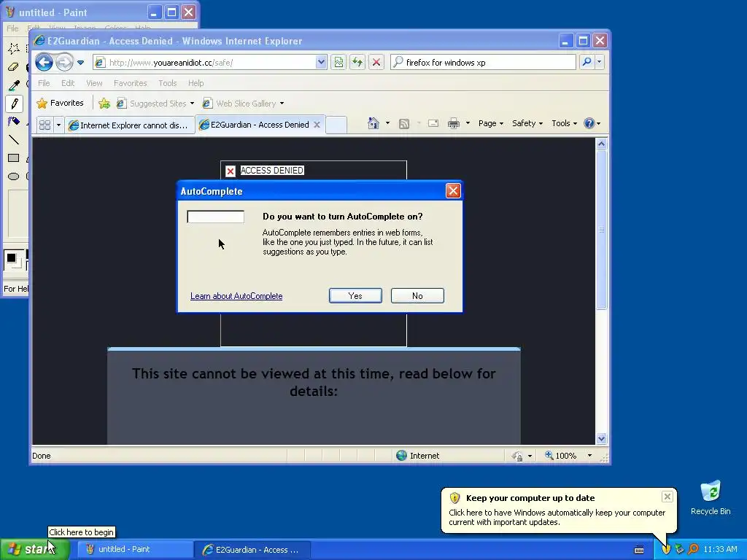Click No in AutoComplete dialog
This screenshot has width=747, height=560.
pos(417,296)
